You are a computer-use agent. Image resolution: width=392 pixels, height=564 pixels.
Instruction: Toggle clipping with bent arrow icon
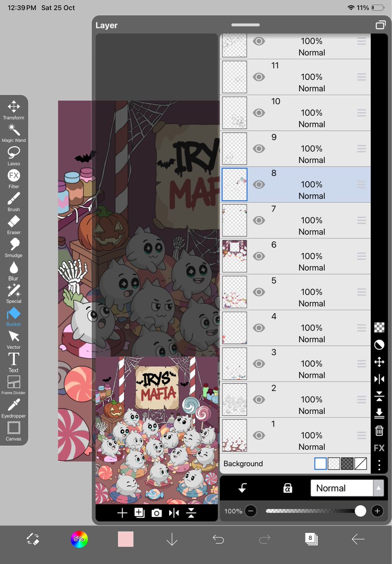(x=243, y=488)
